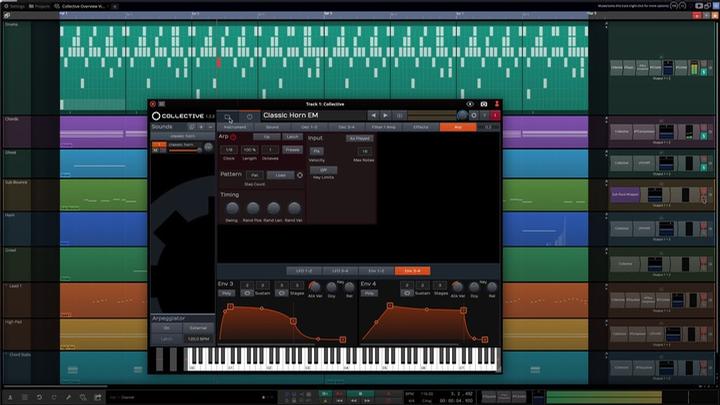Screen dimensions: 720x405
Task: Open Collective settings gear icon
Action: click(x=474, y=116)
